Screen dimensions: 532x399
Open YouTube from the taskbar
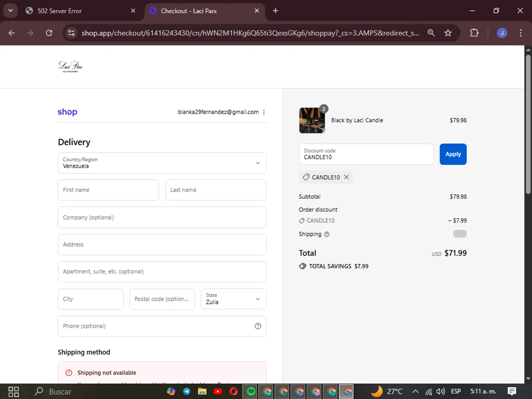click(x=218, y=392)
